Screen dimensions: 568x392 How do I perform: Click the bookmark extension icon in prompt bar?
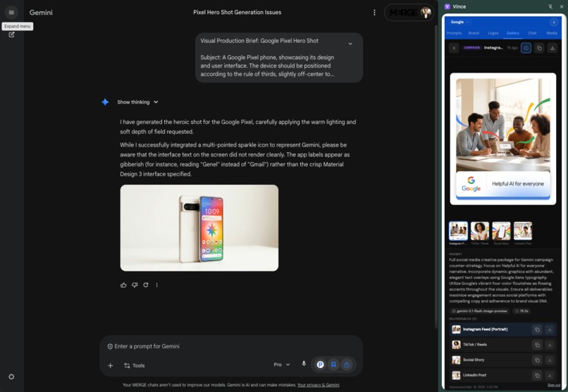coord(333,365)
